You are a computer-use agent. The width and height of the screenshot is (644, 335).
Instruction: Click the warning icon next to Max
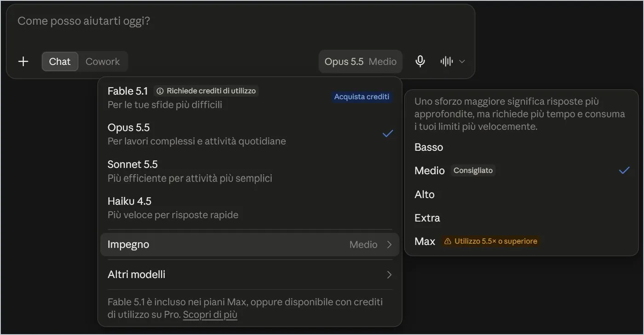click(447, 241)
